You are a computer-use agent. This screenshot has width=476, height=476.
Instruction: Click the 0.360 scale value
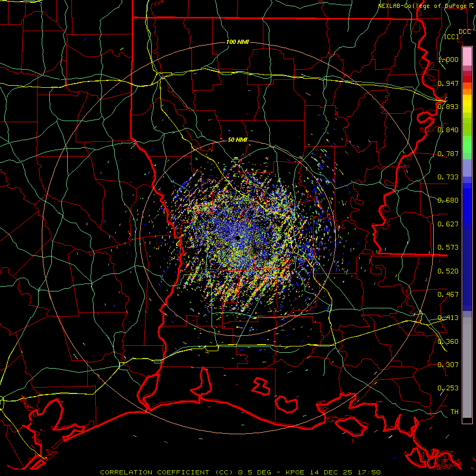(448, 341)
